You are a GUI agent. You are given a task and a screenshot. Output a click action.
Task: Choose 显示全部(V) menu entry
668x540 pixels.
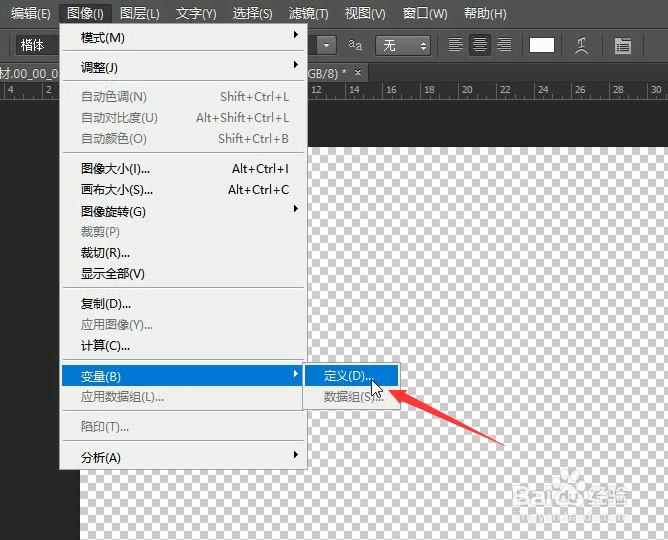[183, 274]
